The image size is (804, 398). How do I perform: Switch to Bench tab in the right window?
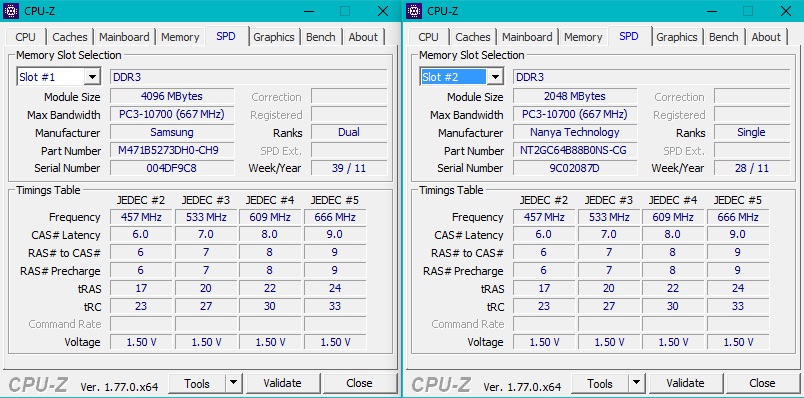723,37
